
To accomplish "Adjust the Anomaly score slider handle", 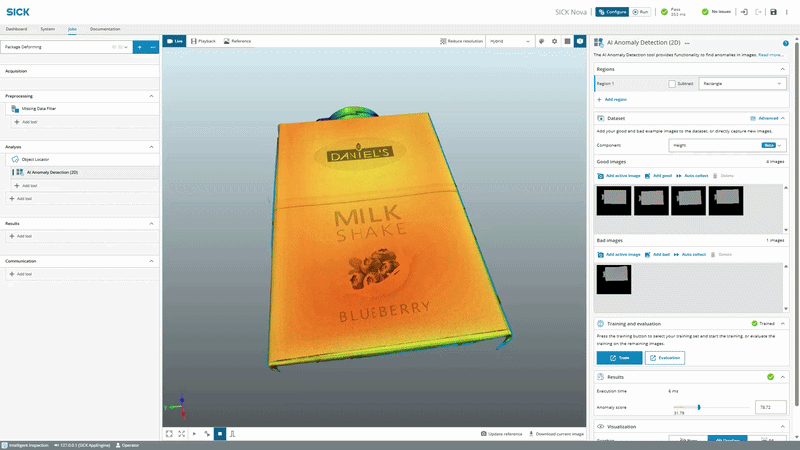I will coord(699,407).
